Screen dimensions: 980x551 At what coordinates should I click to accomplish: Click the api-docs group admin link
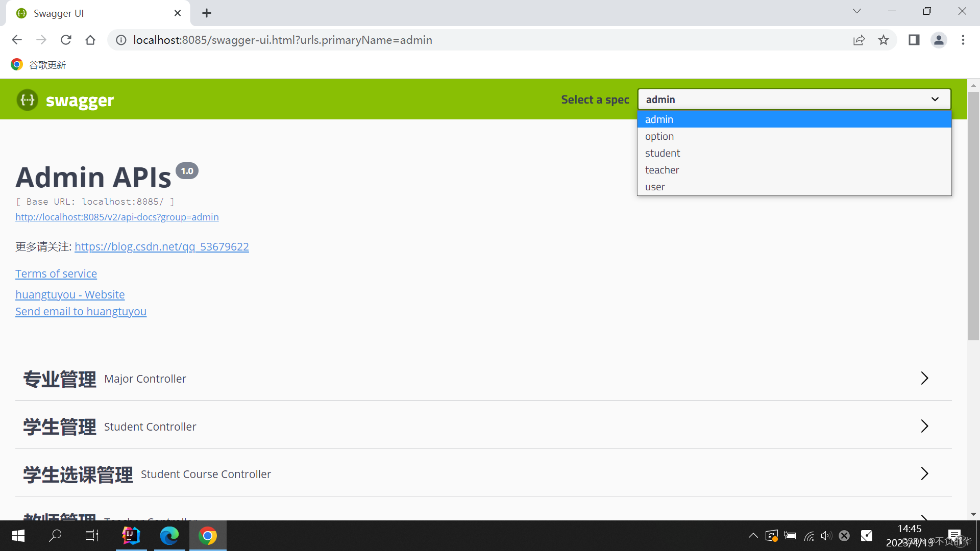pos(117,217)
